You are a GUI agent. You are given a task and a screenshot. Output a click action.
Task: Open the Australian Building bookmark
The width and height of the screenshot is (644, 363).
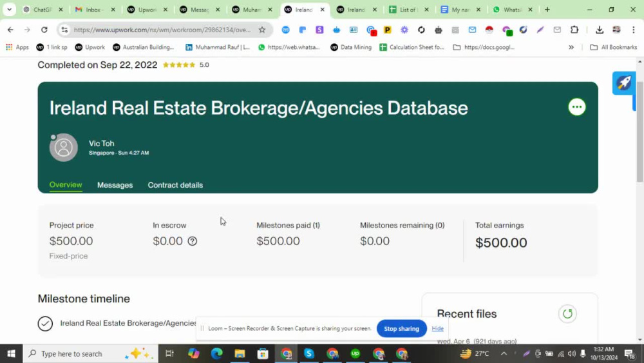click(x=144, y=47)
